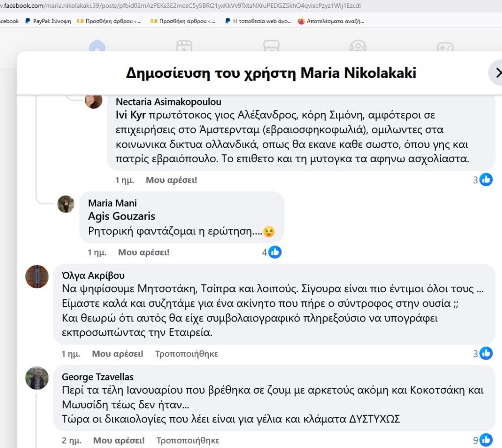Open the Gaming icon in navigation
The height and width of the screenshot is (448, 502).
445,47
